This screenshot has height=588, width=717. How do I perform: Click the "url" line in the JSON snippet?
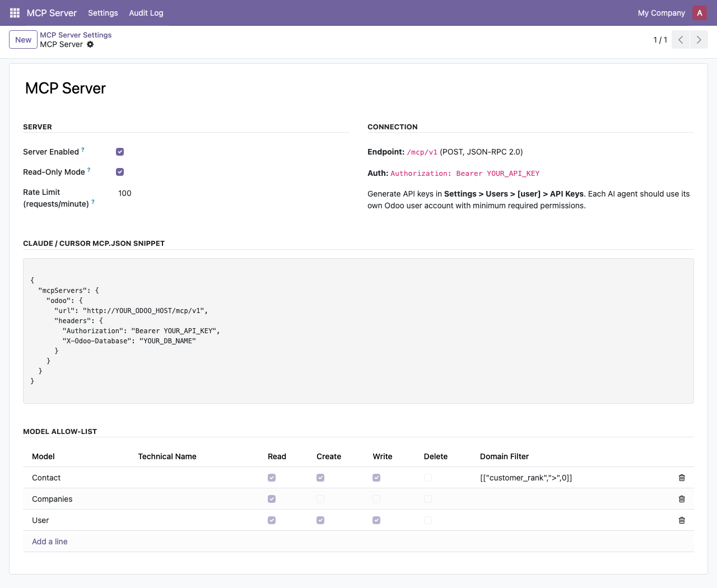(131, 311)
